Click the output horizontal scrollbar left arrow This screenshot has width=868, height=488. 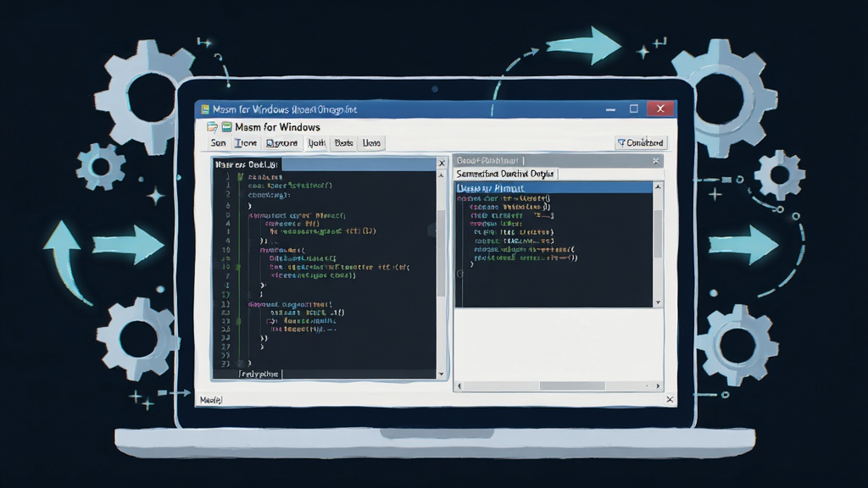pos(459,385)
